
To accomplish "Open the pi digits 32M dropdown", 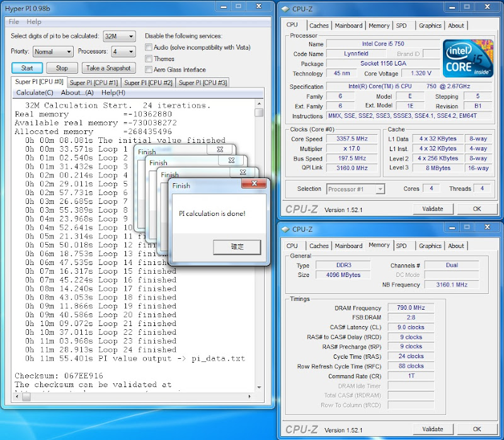I will tap(119, 37).
